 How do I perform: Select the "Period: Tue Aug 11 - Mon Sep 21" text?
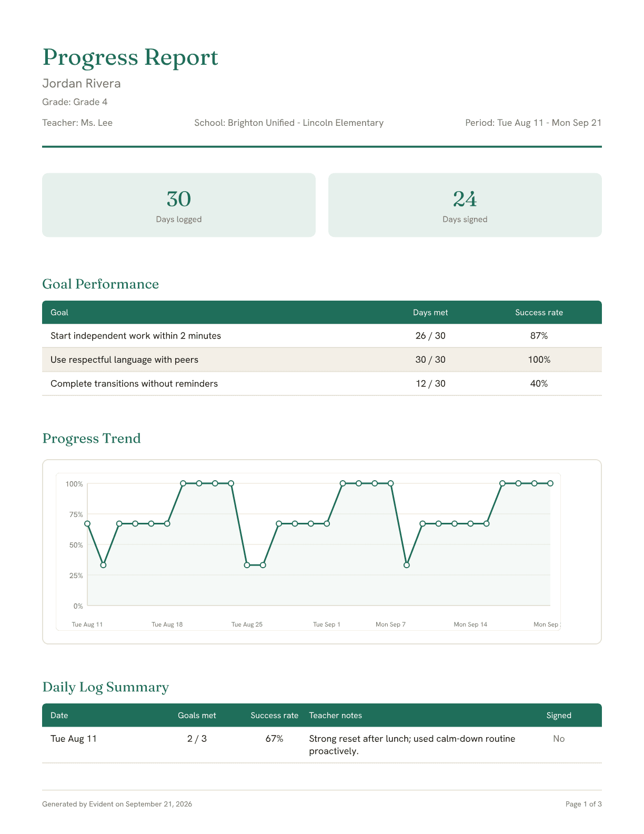click(534, 123)
